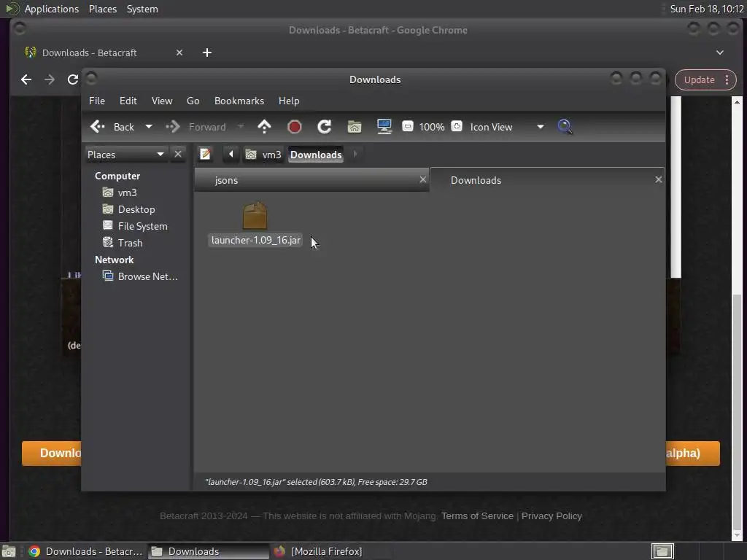Open the Go menu

[193, 101]
